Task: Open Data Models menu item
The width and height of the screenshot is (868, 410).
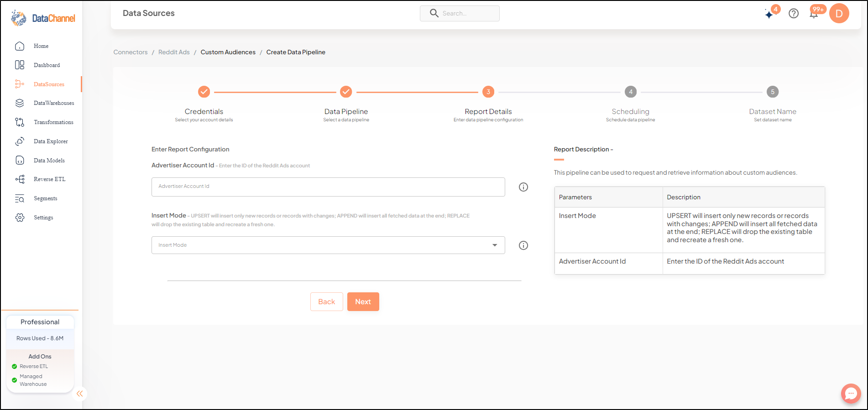Action: point(49,161)
